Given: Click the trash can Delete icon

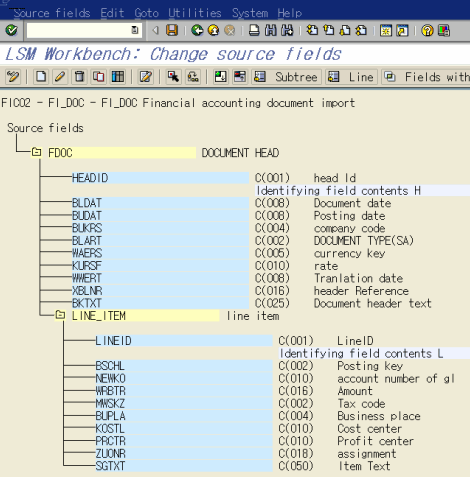Looking at the screenshot, I should [79, 77].
